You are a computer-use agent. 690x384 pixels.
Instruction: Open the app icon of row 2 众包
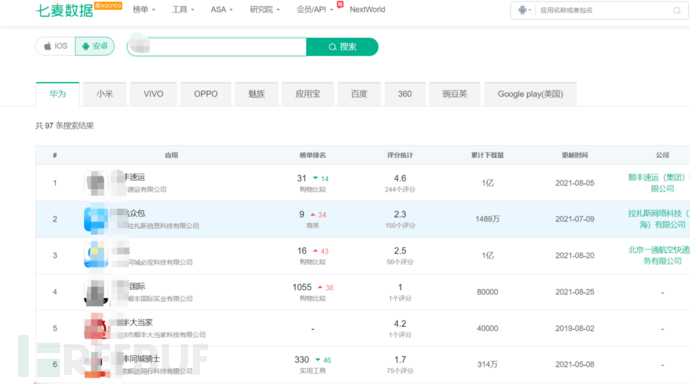pyautogui.click(x=96, y=219)
